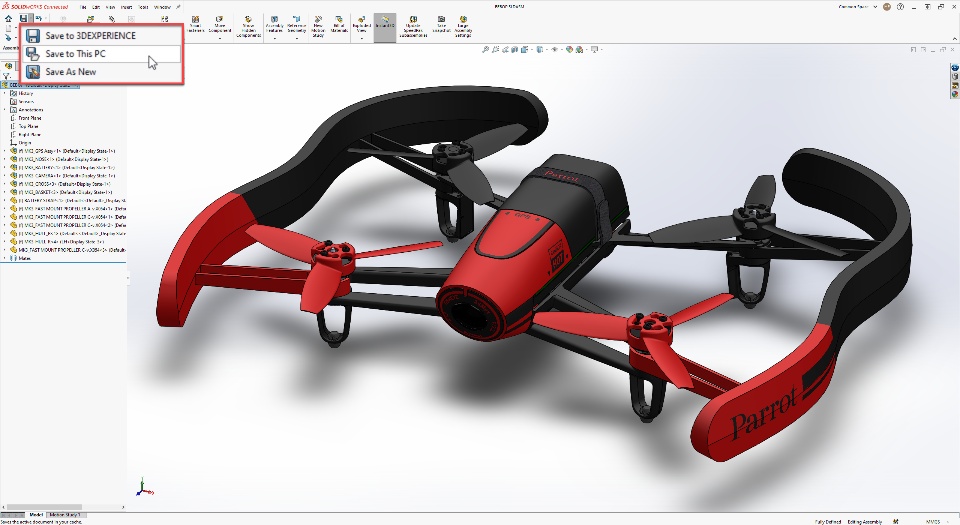Viewport: 960px width, 525px height.
Task: Click the user profile avatar icon
Action: click(887, 7)
